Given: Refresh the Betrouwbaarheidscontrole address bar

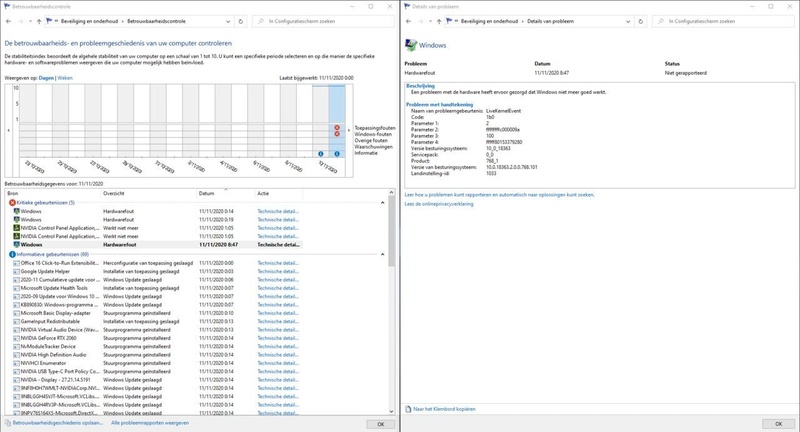Looking at the screenshot, I should [241, 21].
